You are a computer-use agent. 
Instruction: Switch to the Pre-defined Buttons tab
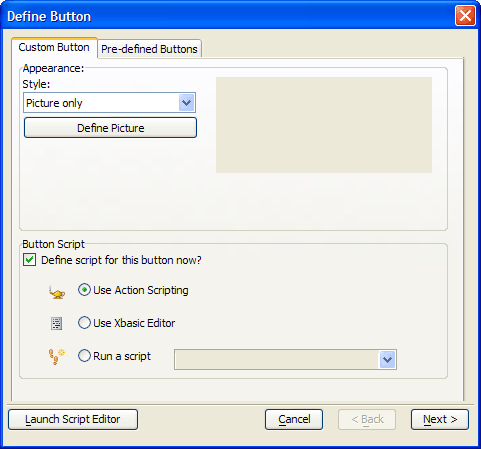point(149,49)
